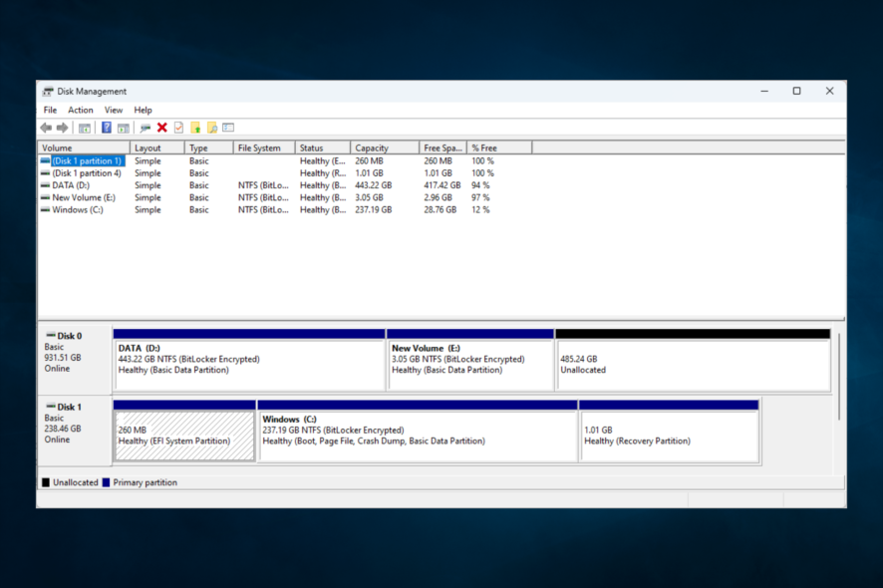This screenshot has width=883, height=588.
Task: Sort by the Free Space column header
Action: [443, 148]
